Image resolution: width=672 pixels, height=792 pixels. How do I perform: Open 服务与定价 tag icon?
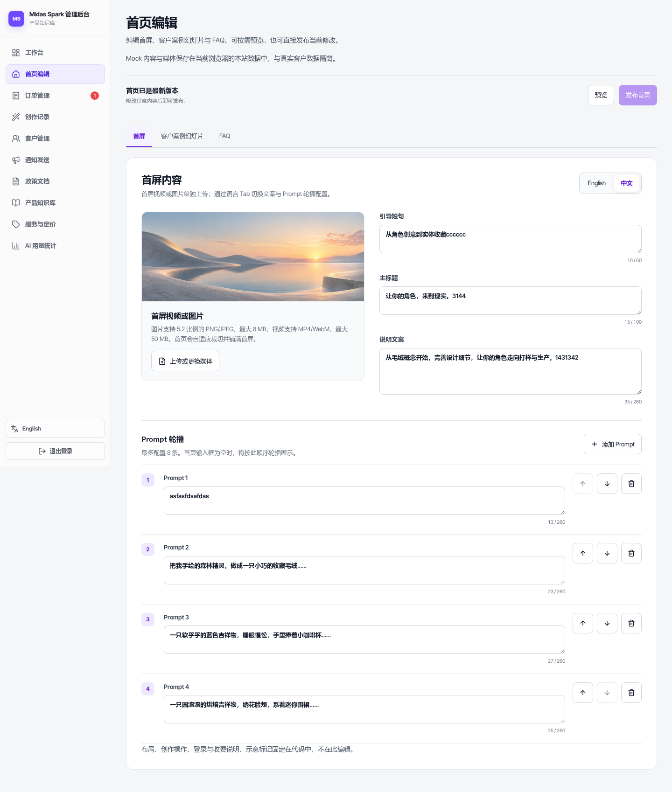coord(16,224)
